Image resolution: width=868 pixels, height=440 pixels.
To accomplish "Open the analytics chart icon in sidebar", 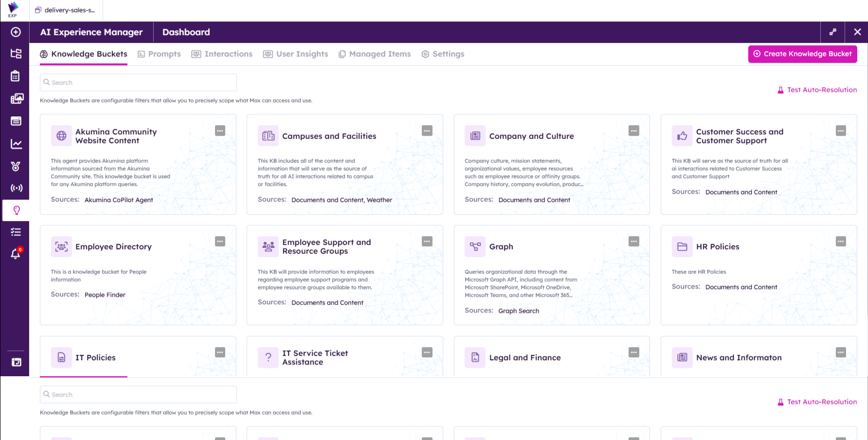I will point(16,144).
